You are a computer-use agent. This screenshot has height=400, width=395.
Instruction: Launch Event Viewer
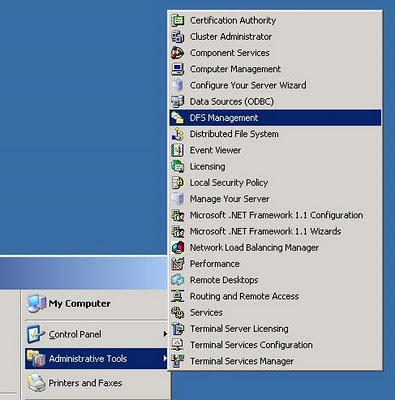275,150
